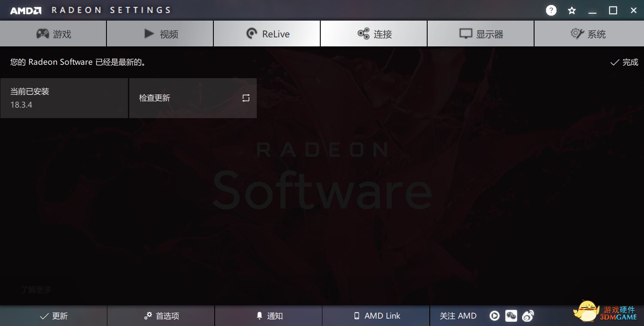Close the Radeon Settings window
The height and width of the screenshot is (326, 644).
click(634, 10)
